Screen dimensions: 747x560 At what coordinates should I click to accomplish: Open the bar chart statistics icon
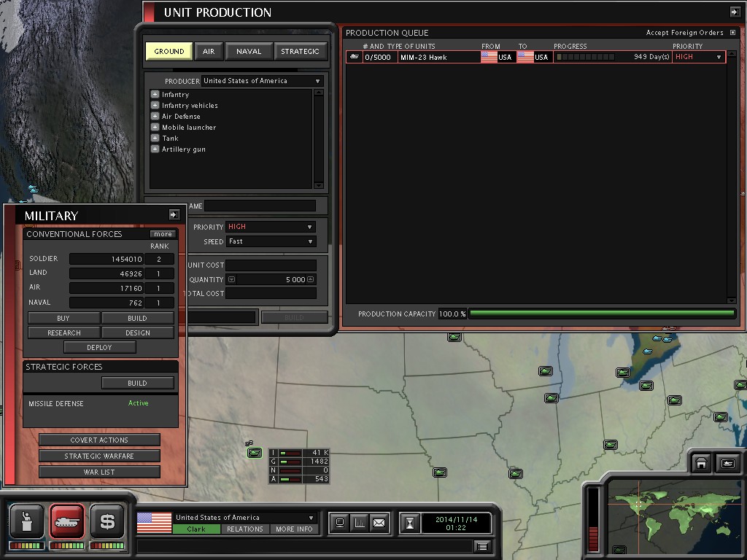[x=360, y=523]
